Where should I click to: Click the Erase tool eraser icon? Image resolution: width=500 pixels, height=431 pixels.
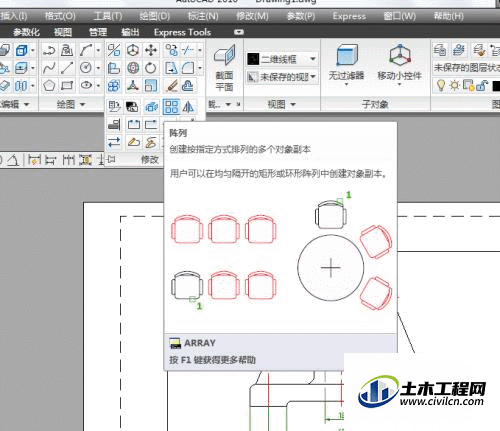(171, 86)
